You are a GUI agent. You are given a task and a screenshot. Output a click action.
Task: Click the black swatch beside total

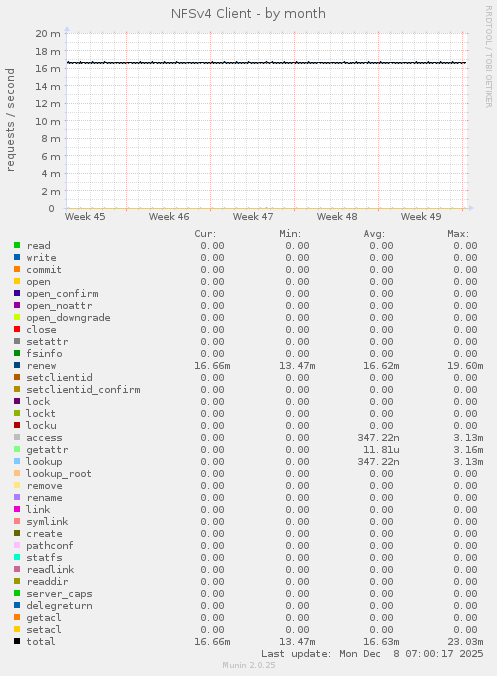(x=17, y=641)
